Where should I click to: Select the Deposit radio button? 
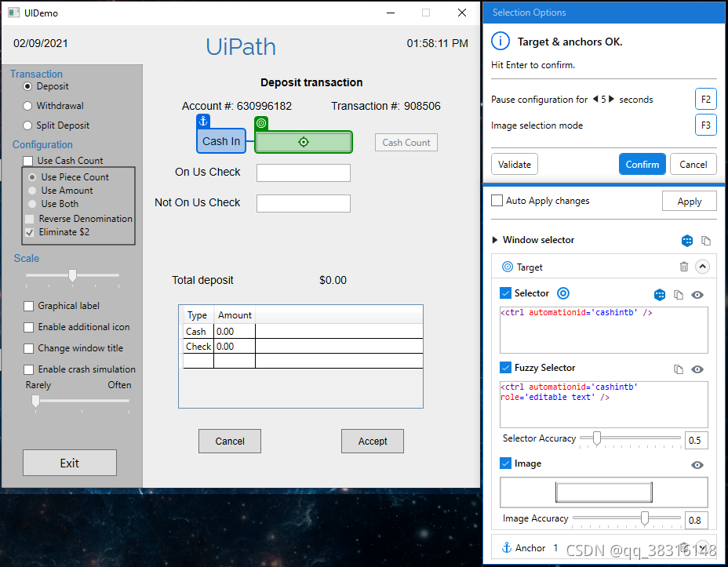(27, 86)
